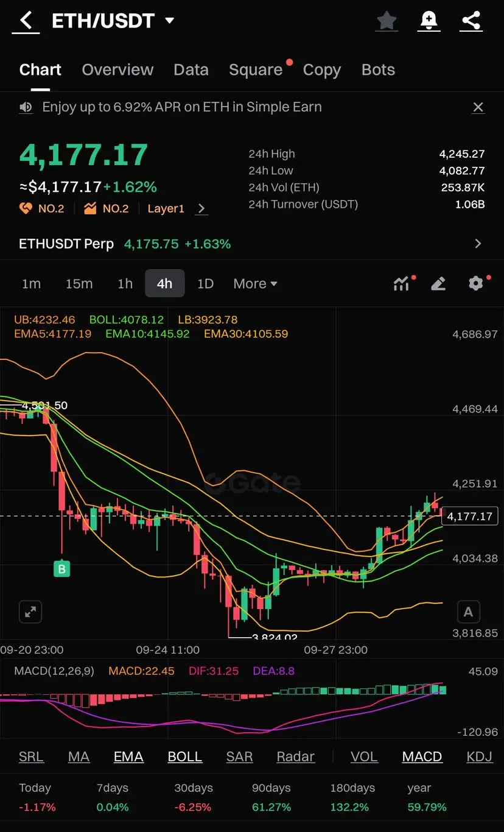Toggle the SRL indicator
This screenshot has width=504, height=832.
[31, 757]
